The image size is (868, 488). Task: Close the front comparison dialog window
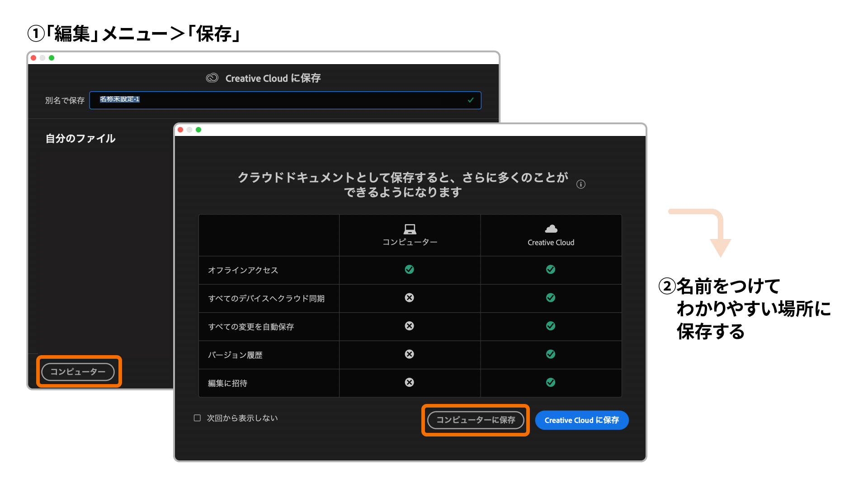180,130
